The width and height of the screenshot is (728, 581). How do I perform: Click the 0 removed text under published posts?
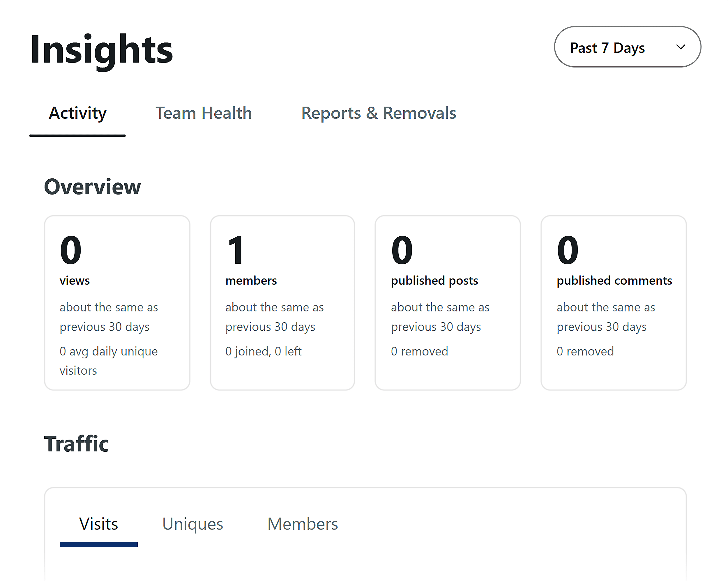pos(419,351)
